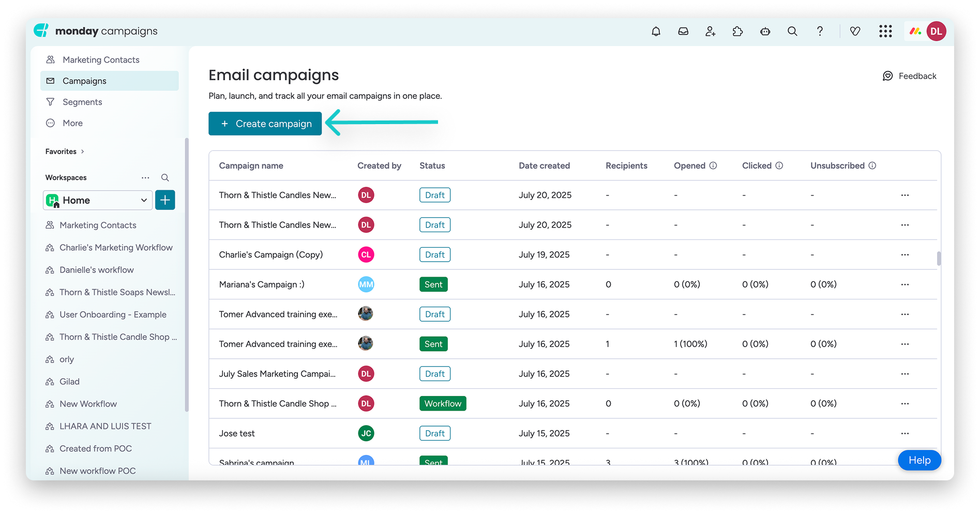Open the apps puzzle-piece icon
Screen dimensions: 980x514
click(738, 32)
